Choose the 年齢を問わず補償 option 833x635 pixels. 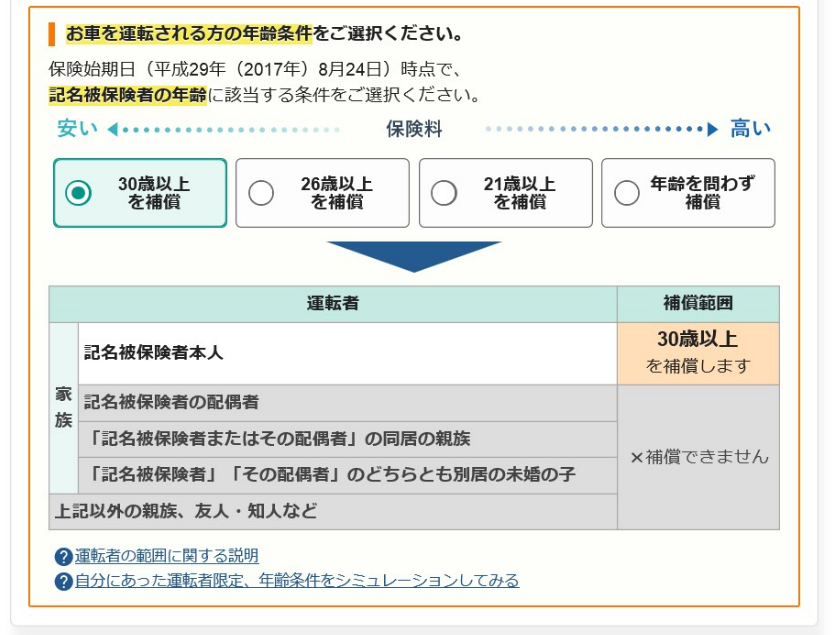click(x=688, y=193)
